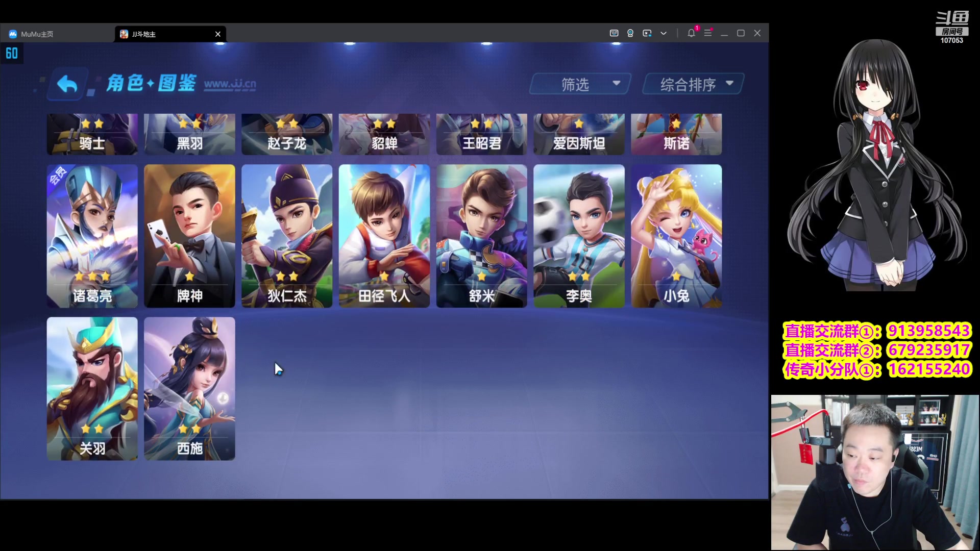This screenshot has height=551, width=980.
Task: Select the 李奥 character card
Action: tap(579, 236)
